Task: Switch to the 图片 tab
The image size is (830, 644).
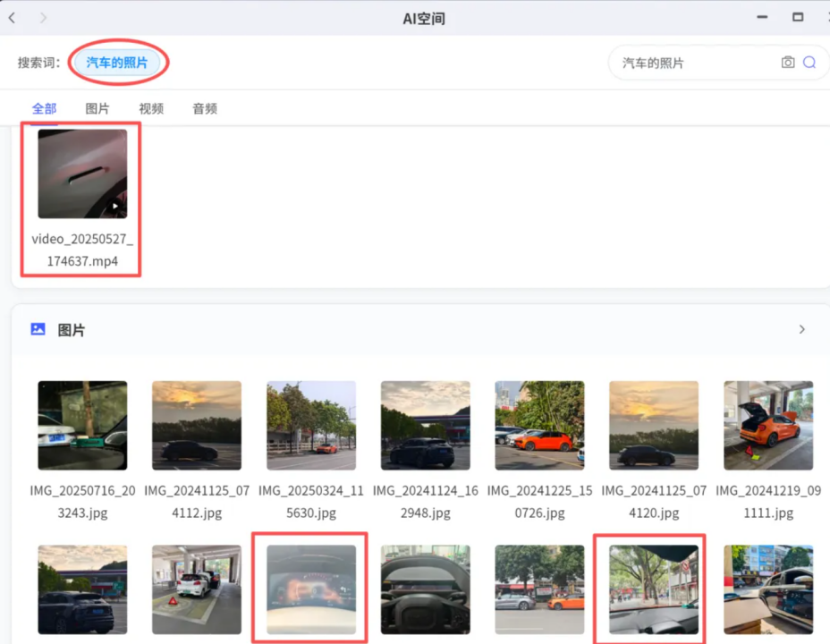Action: click(x=97, y=108)
